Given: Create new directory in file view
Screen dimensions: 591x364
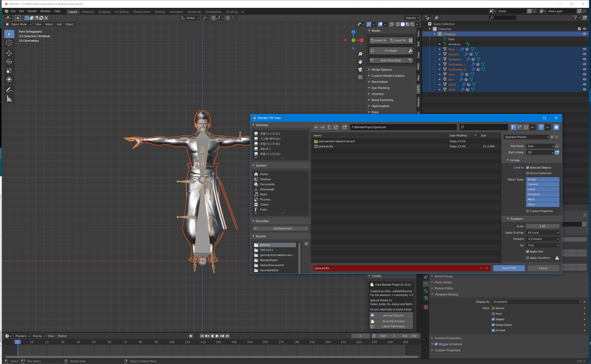Looking at the screenshot, I should pyautogui.click(x=345, y=127).
